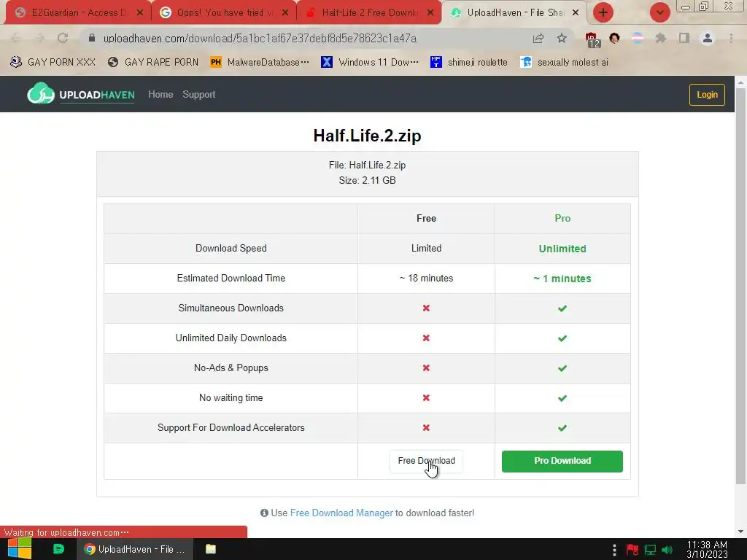747x560 pixels.
Task: Click the browser forward arrow
Action: pyautogui.click(x=39, y=38)
